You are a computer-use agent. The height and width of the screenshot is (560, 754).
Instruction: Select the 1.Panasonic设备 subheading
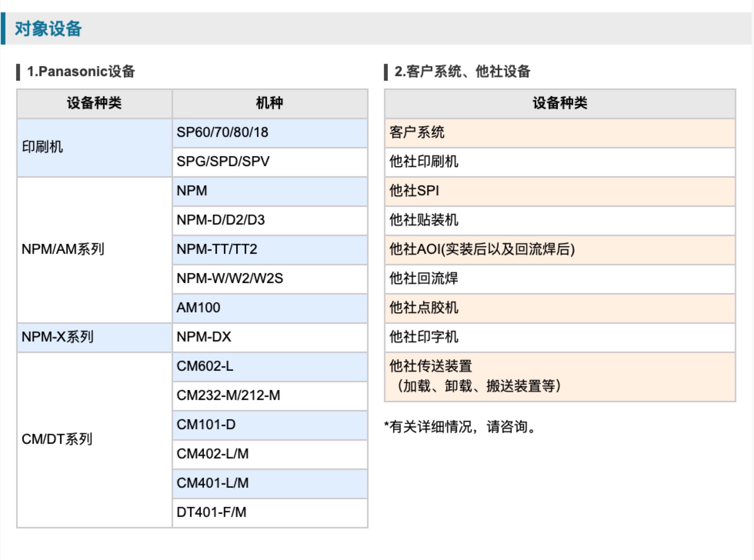pos(81,72)
